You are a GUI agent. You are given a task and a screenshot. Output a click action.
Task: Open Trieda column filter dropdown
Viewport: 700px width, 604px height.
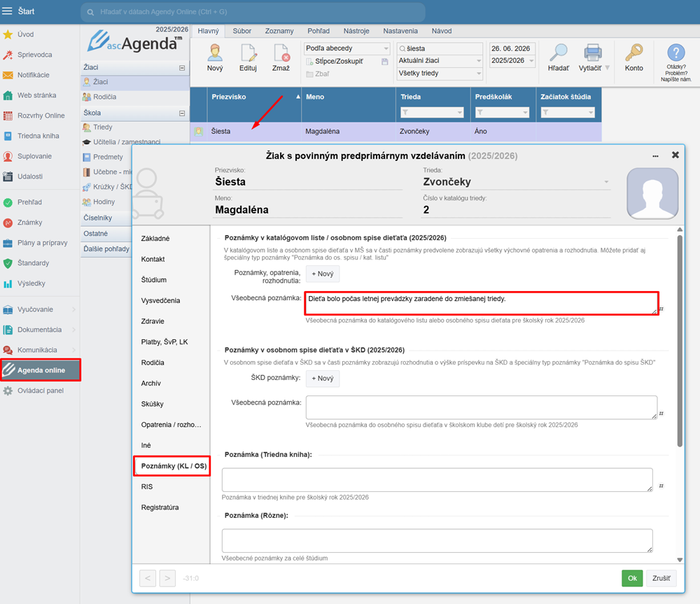point(432,112)
